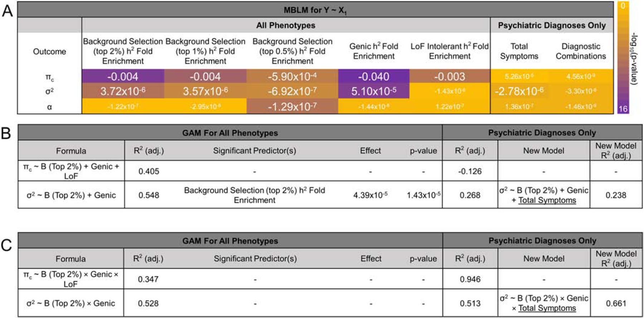
Task: Select the -2.78x10-6 cell under Total Symptoms
Action: click(519, 91)
